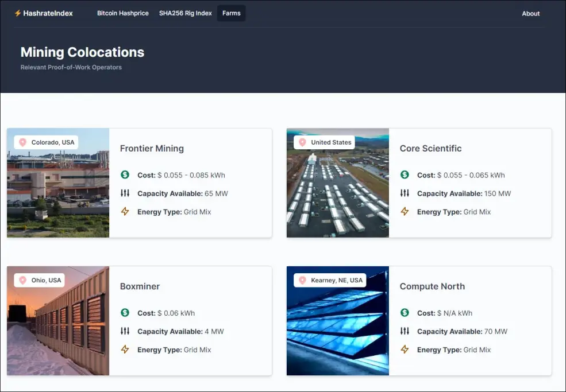This screenshot has width=566, height=392.
Task: Click Capacity Available 65 MW text
Action: (183, 193)
